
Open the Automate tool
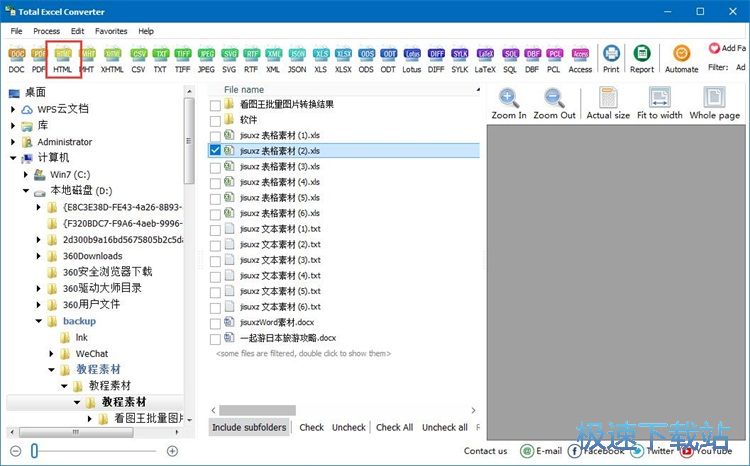(682, 59)
